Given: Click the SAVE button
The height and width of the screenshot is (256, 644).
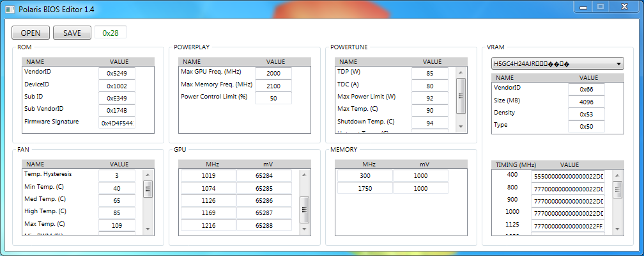Looking at the screenshot, I should [72, 33].
